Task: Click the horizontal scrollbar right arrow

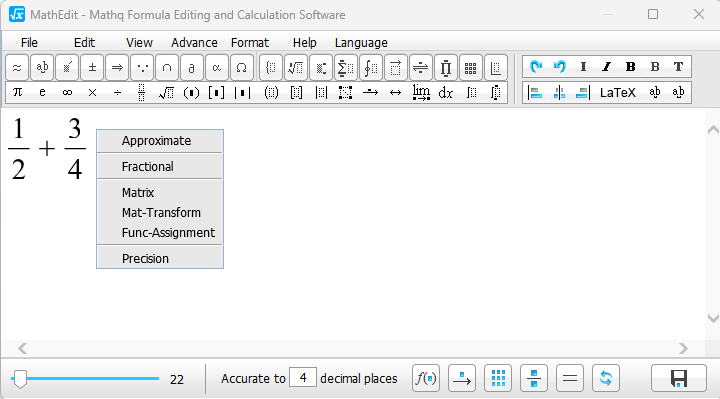Action: (x=683, y=348)
